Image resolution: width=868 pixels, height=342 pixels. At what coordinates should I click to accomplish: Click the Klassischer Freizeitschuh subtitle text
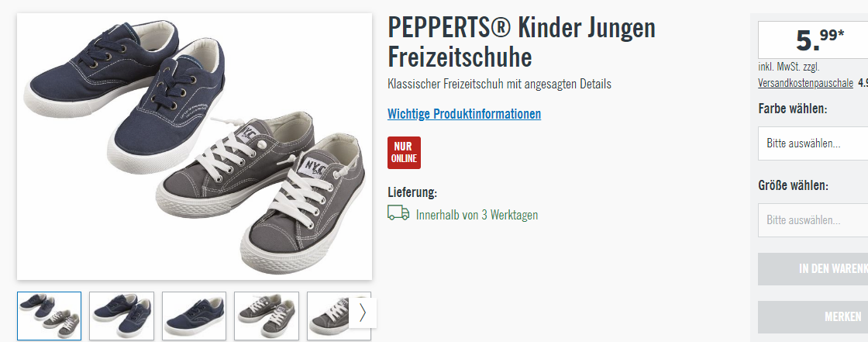499,85
